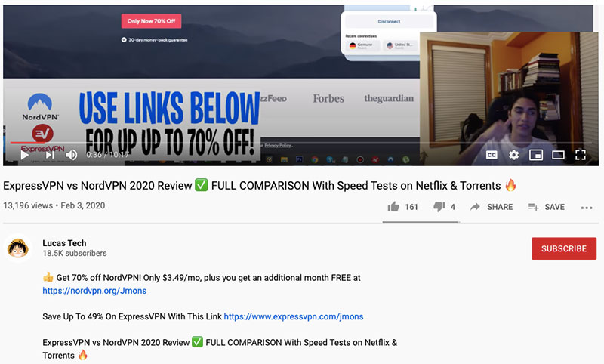This screenshot has width=604, height=364.
Task: Save video to a playlist
Action: pyautogui.click(x=546, y=207)
